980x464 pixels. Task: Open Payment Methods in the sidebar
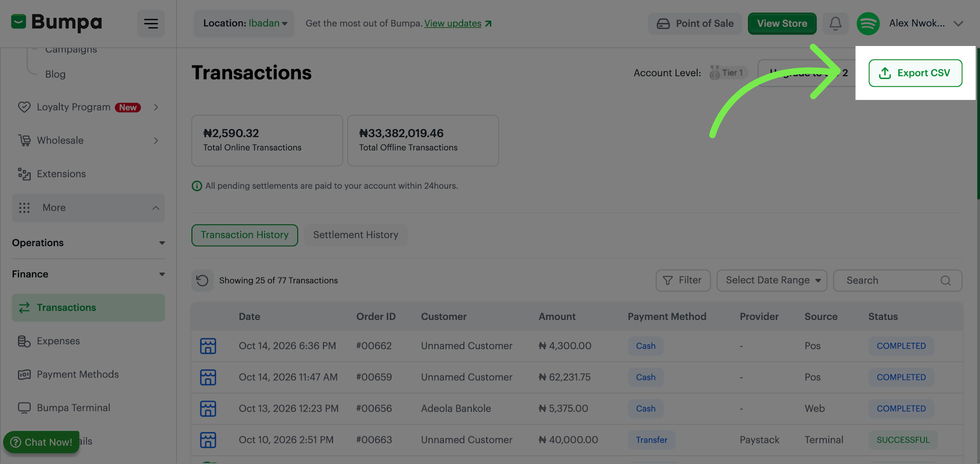pyautogui.click(x=68, y=374)
